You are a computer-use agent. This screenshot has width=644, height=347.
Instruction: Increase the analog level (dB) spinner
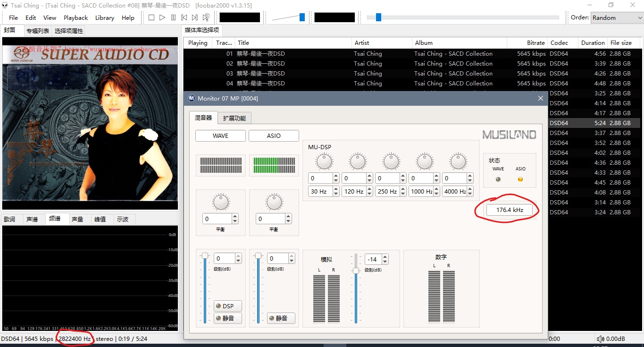385,257
